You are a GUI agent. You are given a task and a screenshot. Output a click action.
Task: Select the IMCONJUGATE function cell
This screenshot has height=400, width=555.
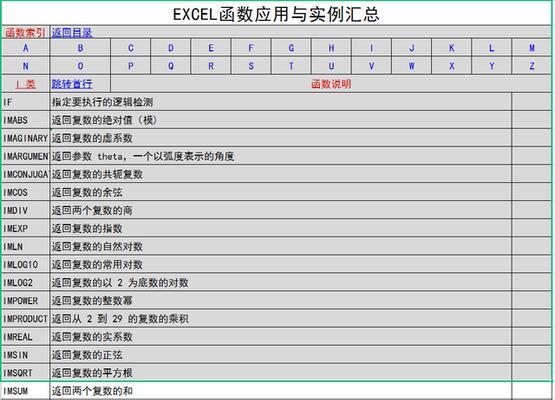click(26, 175)
